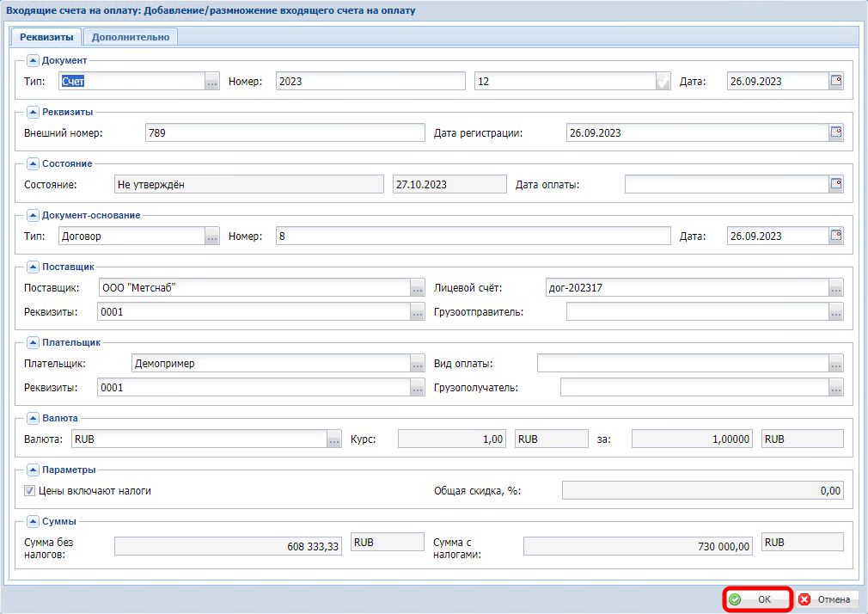
Task: Collapse the Документ section
Action: coord(34,60)
